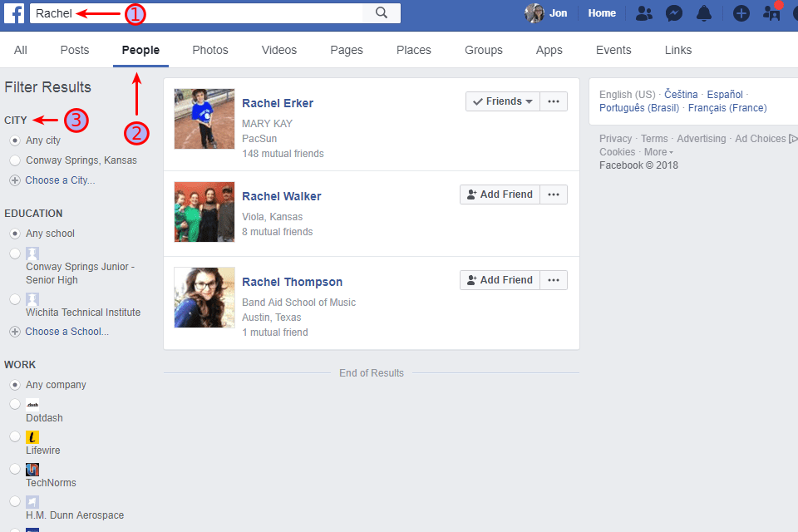Select Conway Springs Junior-Senior High radio
This screenshot has height=532, width=798.
click(x=15, y=254)
